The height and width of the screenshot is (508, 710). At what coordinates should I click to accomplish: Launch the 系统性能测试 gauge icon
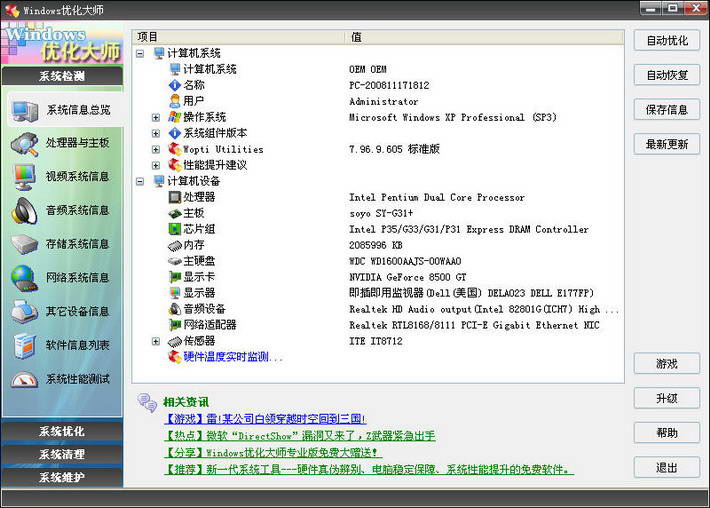click(x=25, y=379)
